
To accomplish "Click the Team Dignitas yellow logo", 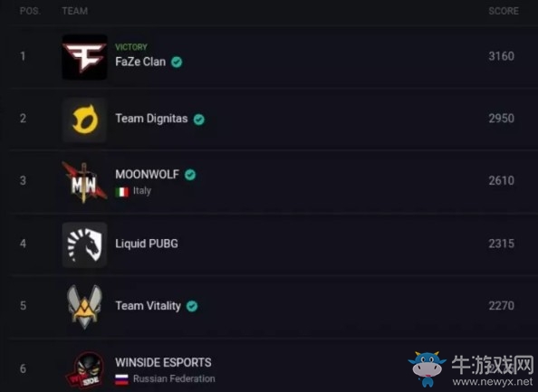I will (84, 120).
